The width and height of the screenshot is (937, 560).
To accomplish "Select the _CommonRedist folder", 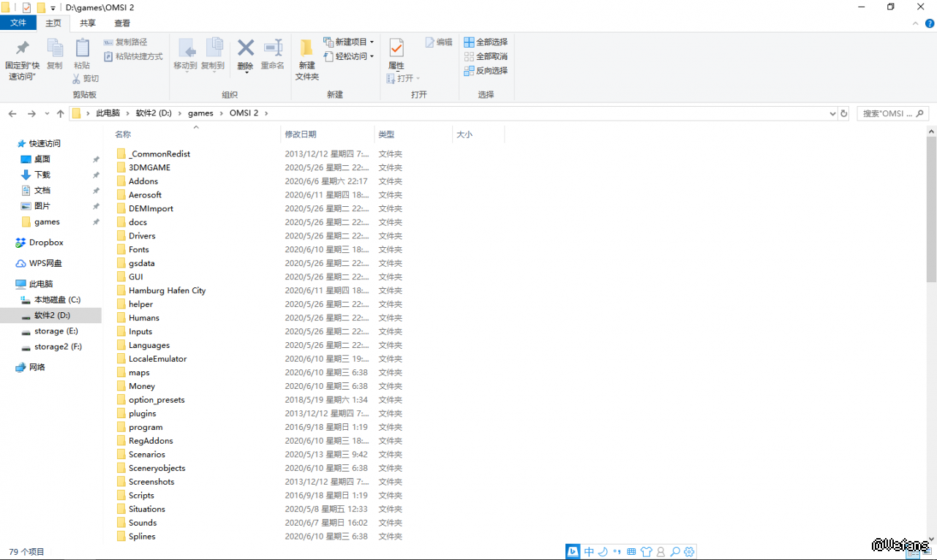I will [x=159, y=154].
